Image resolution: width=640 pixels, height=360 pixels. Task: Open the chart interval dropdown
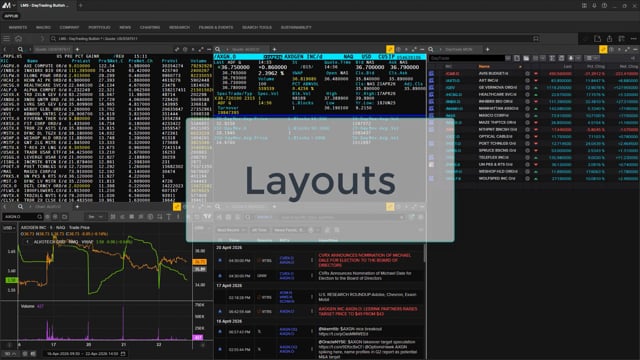tap(96, 217)
